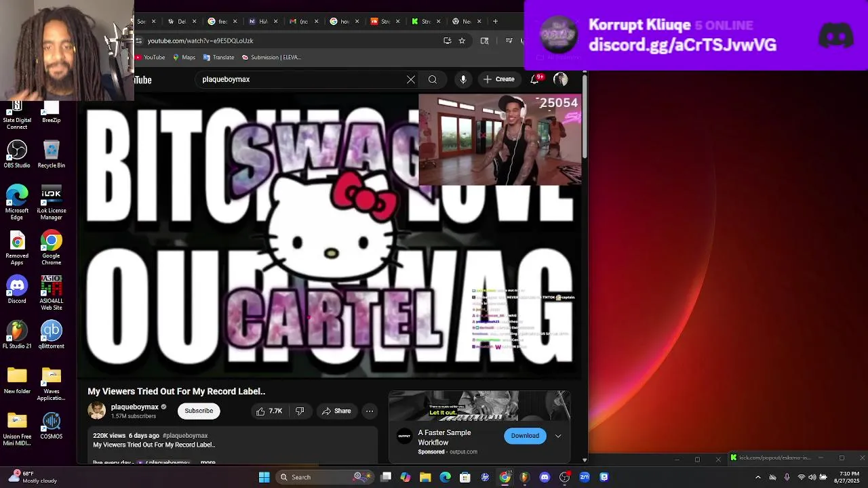Image resolution: width=868 pixels, height=488 pixels.
Task: Open YouTube notifications bell
Action: pos(534,79)
